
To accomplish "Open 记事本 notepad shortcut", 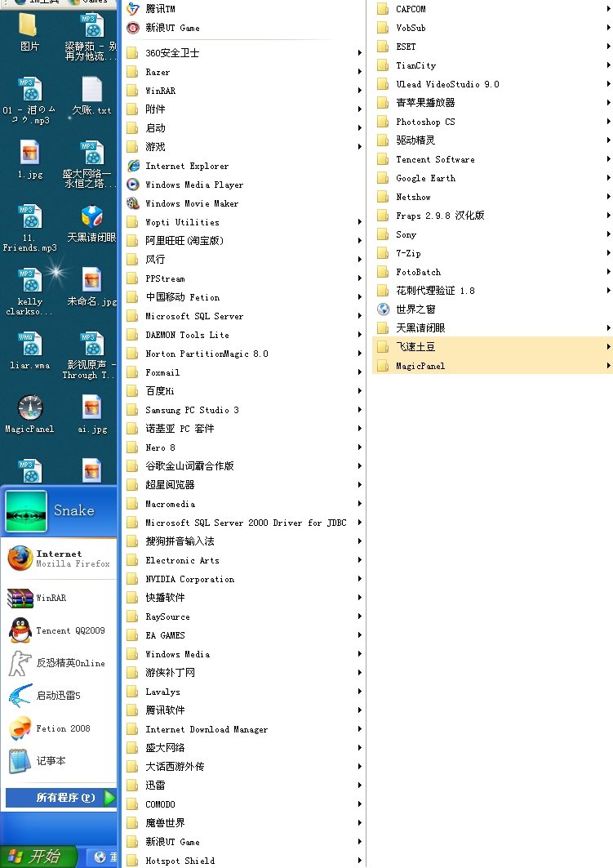I will click(20, 761).
